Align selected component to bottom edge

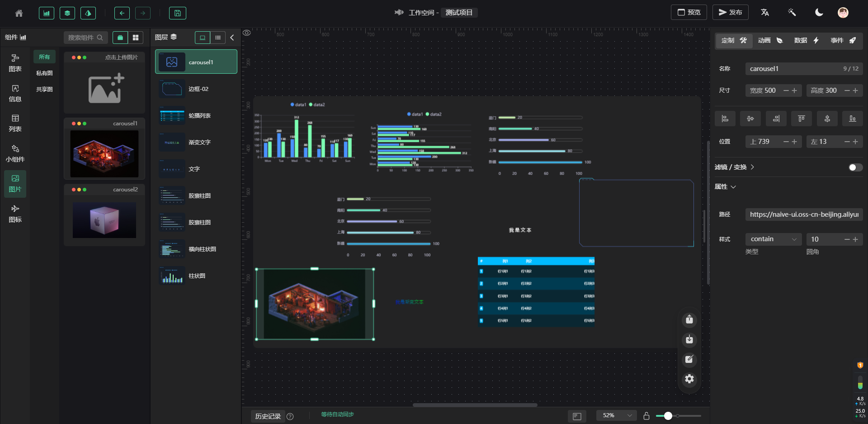click(x=853, y=119)
